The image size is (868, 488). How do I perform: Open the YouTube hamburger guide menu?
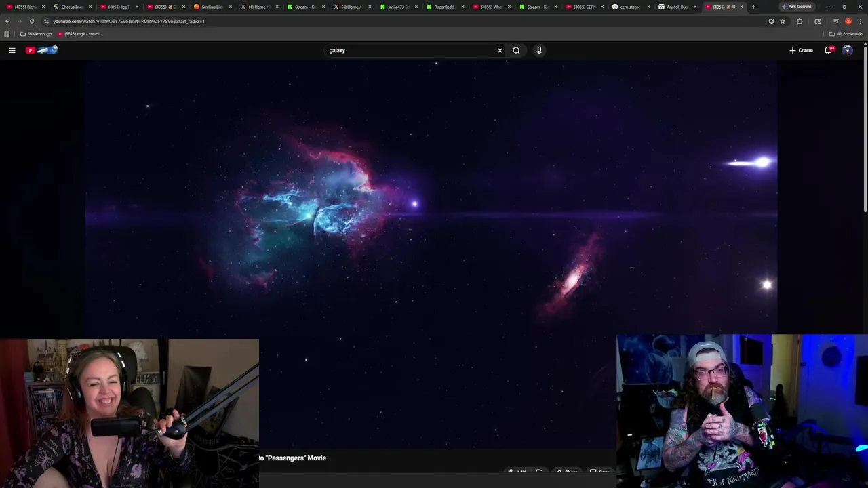12,50
